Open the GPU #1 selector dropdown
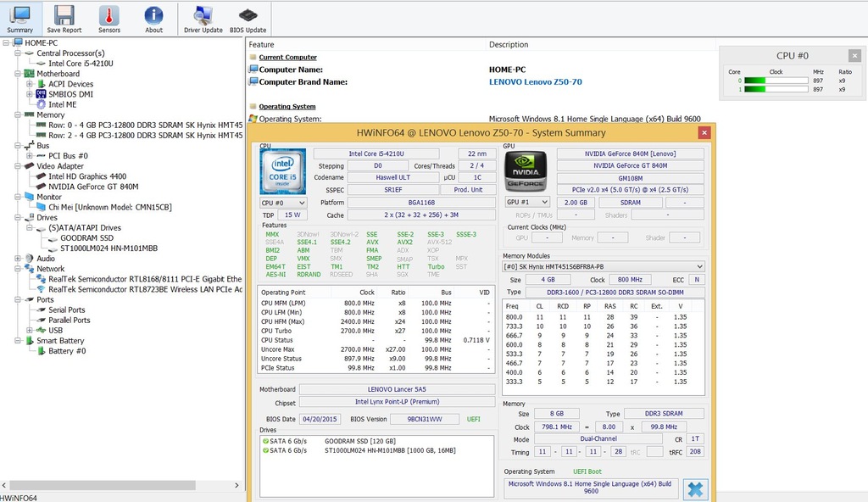Viewport: 868px width, 502px height. (x=527, y=202)
